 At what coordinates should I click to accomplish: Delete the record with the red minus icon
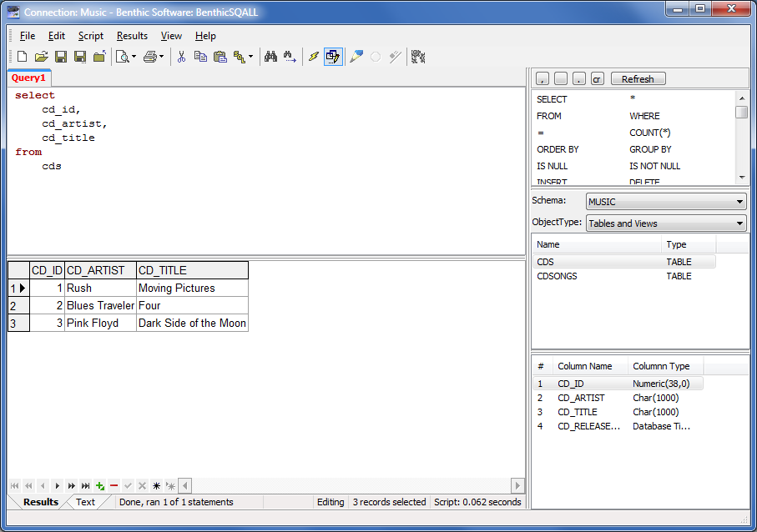(114, 485)
